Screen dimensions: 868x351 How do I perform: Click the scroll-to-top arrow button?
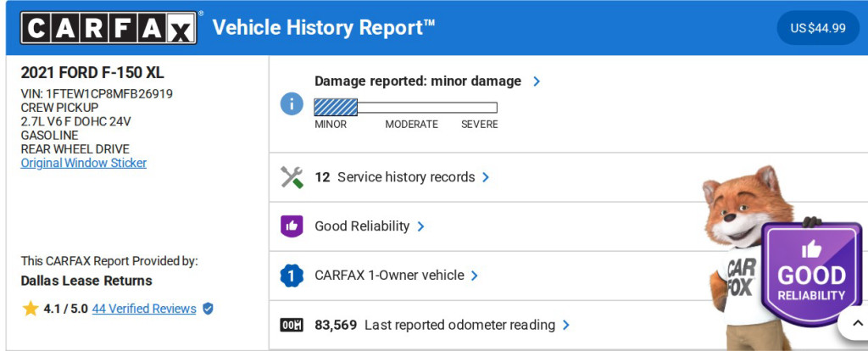click(852, 322)
